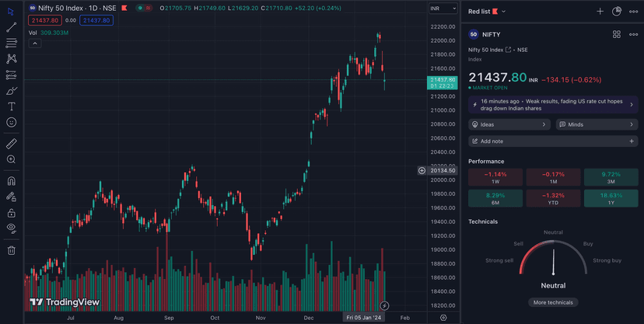Click the brush drawing tool
This screenshot has height=324, width=644.
point(12,91)
